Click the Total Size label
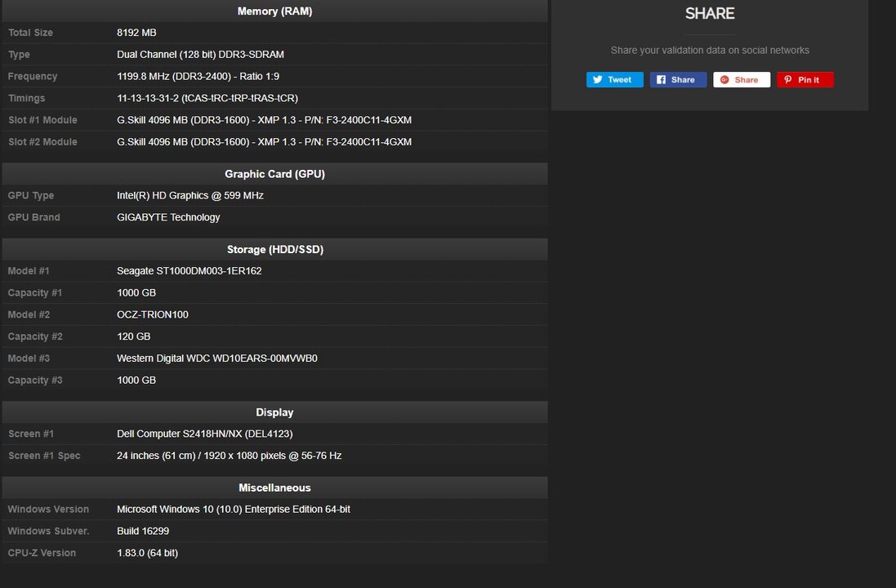Viewport: 896px width, 588px height. (30, 33)
